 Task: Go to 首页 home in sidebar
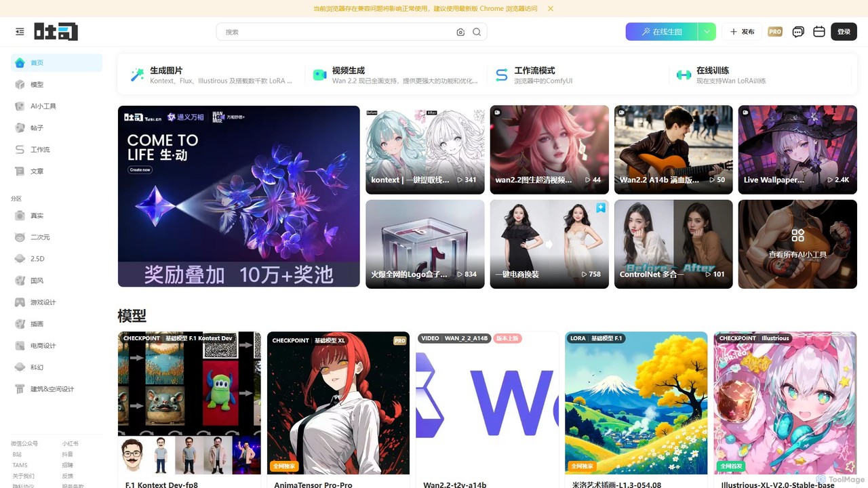[x=56, y=63]
